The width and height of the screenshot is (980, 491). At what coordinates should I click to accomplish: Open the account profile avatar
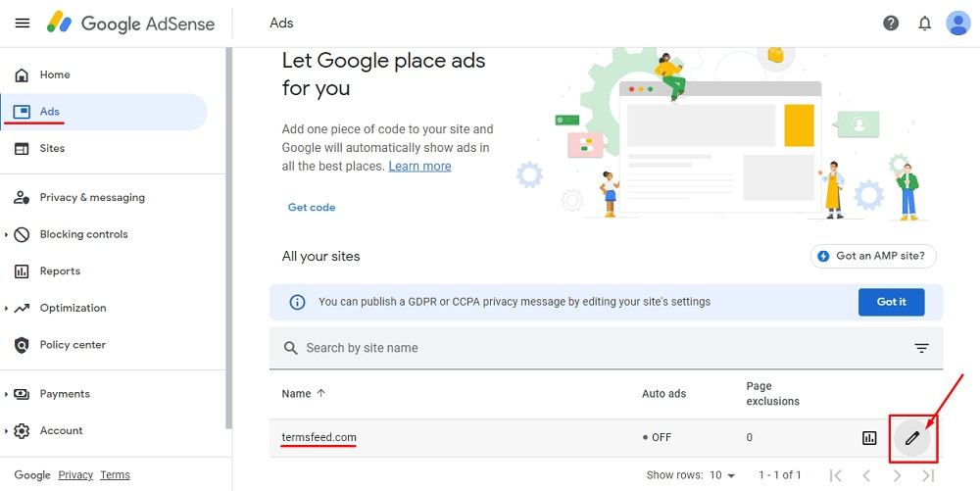pos(957,24)
